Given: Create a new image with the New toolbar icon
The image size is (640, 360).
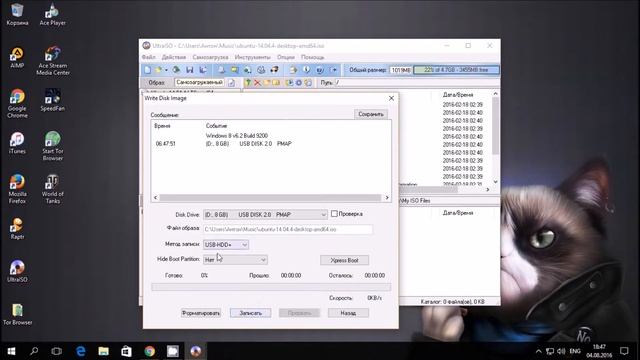Looking at the screenshot, I should [x=147, y=70].
